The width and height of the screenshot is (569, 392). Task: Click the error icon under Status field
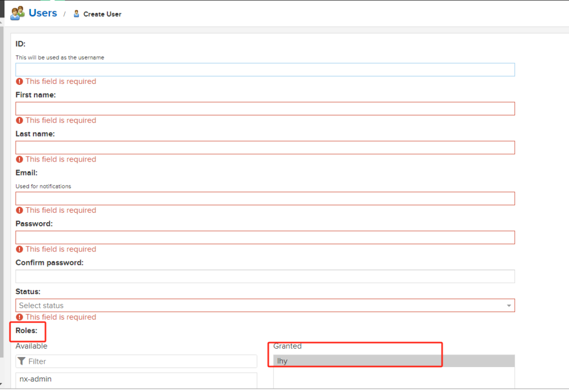pos(19,317)
